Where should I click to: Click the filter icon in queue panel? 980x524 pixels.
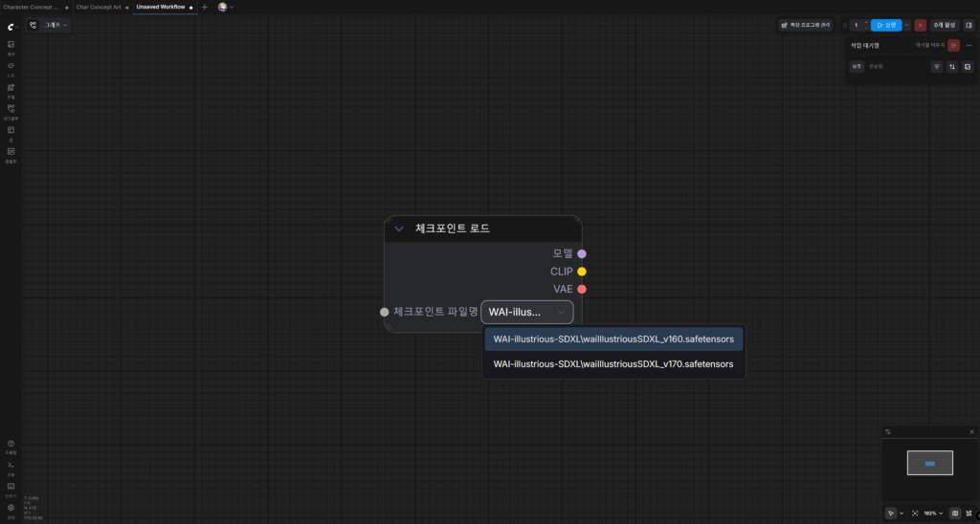coord(937,67)
